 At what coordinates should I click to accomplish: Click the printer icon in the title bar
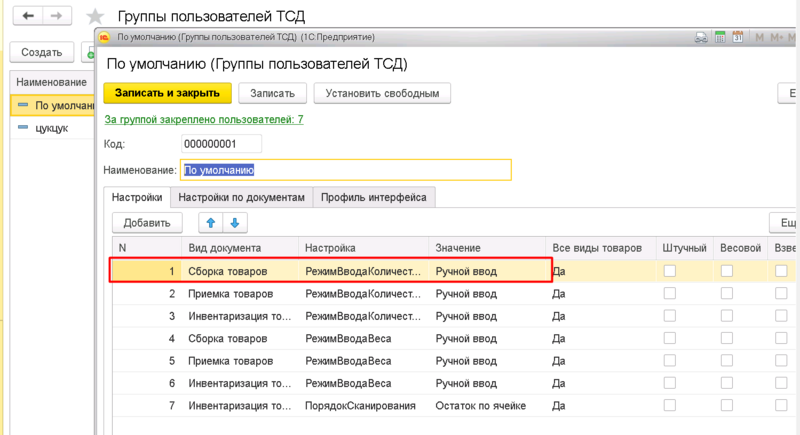(x=702, y=38)
